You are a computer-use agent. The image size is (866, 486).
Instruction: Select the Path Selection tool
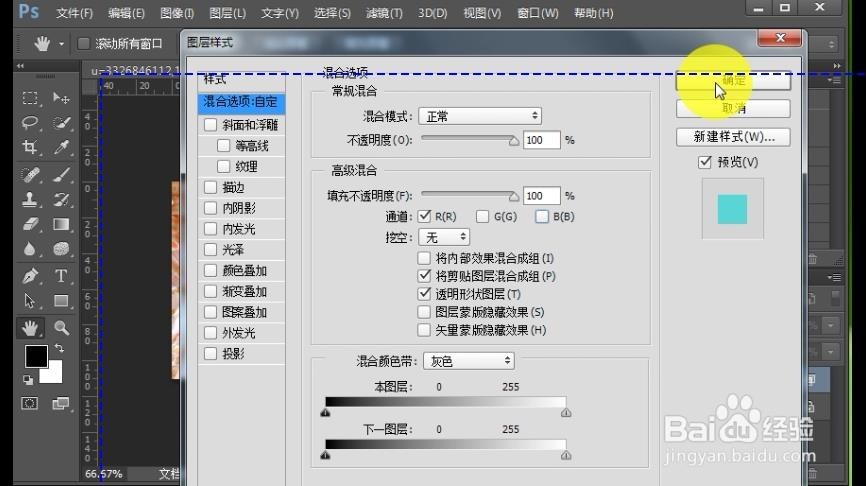(x=30, y=300)
